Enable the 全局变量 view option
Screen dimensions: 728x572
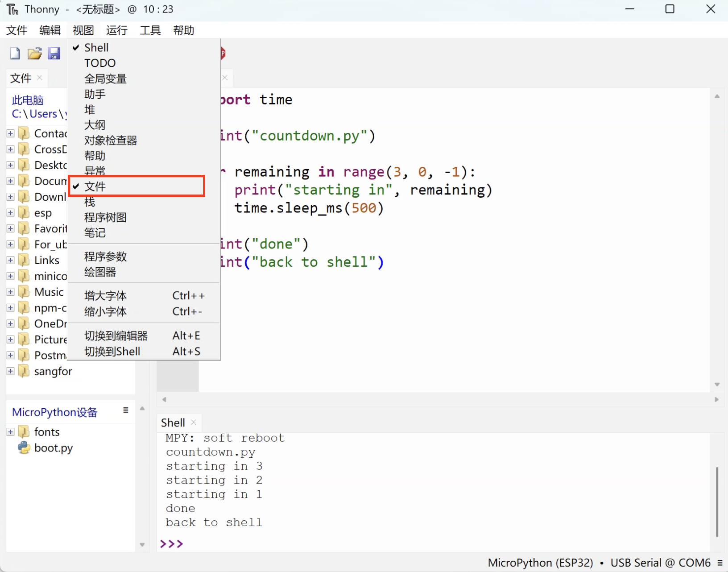point(105,79)
